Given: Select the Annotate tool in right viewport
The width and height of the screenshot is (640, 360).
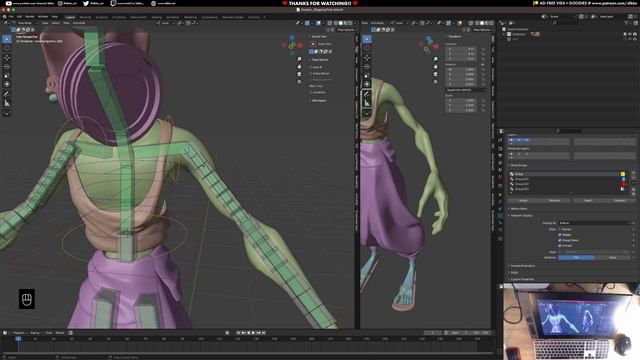Looking at the screenshot, I should point(367,94).
